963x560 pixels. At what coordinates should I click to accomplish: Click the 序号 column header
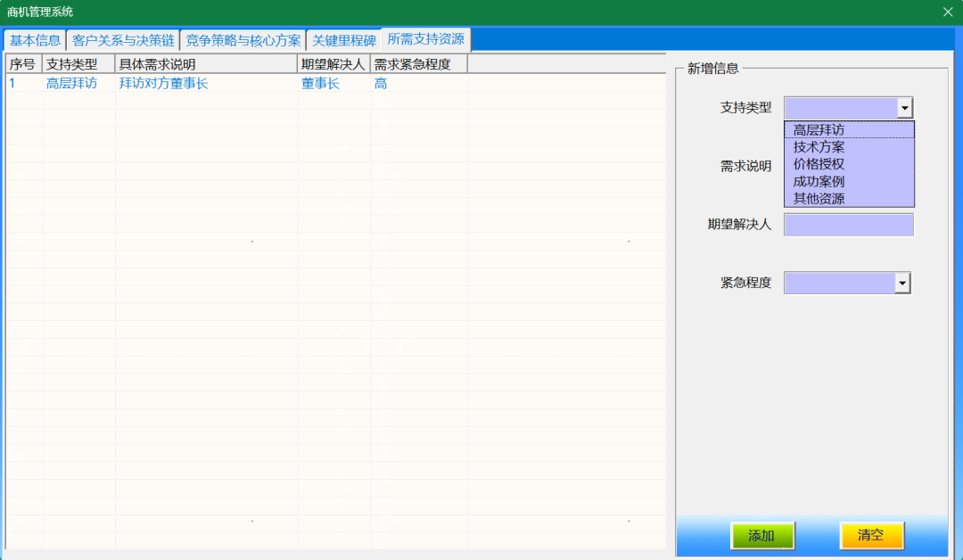(24, 64)
